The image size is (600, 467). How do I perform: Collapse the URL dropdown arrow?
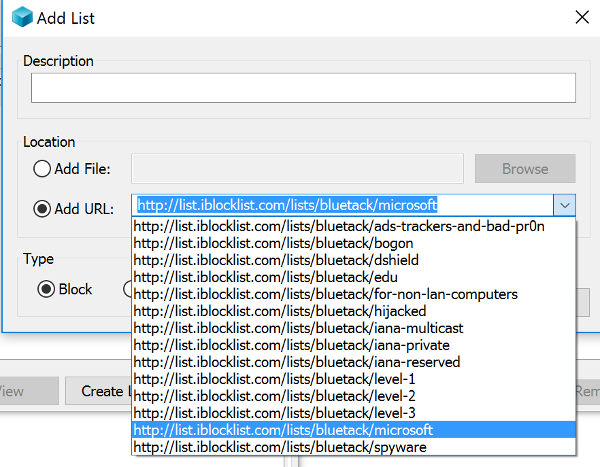click(x=565, y=206)
